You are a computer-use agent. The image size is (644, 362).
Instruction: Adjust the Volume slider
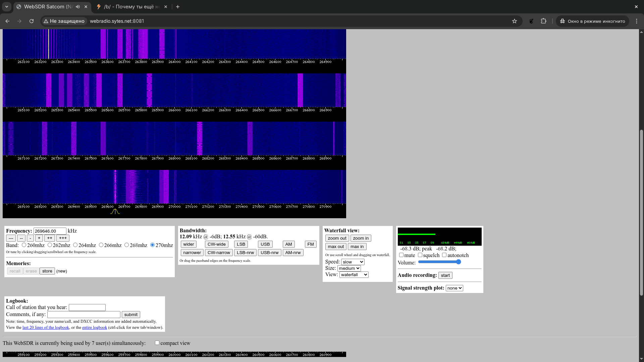pyautogui.click(x=439, y=262)
